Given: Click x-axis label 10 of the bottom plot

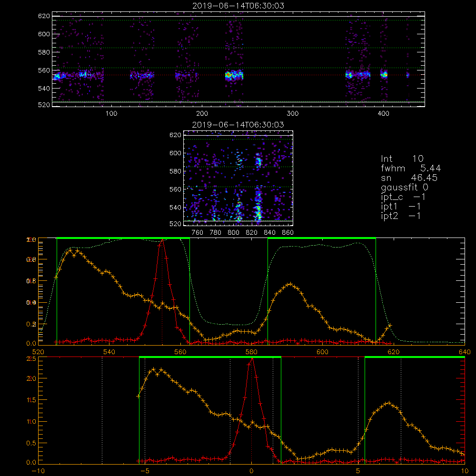Looking at the screenshot, I should (465, 471).
